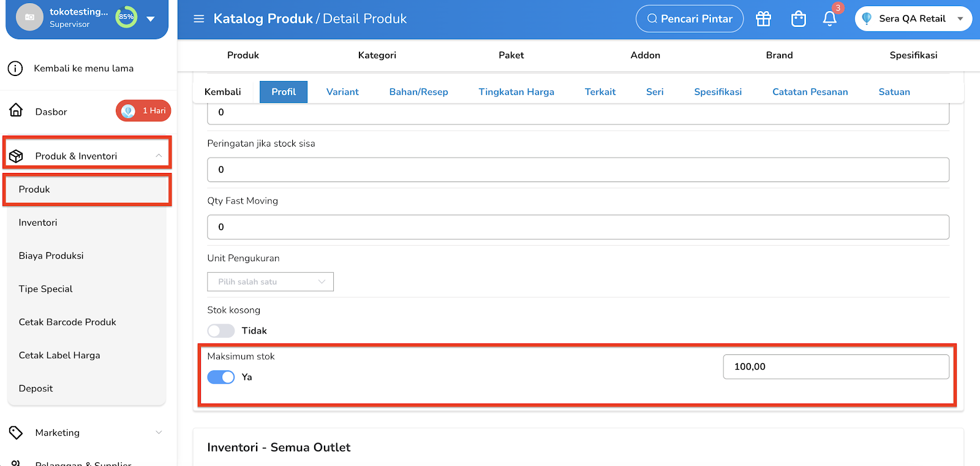Open the Catatan Pesanan tab

[x=810, y=92]
